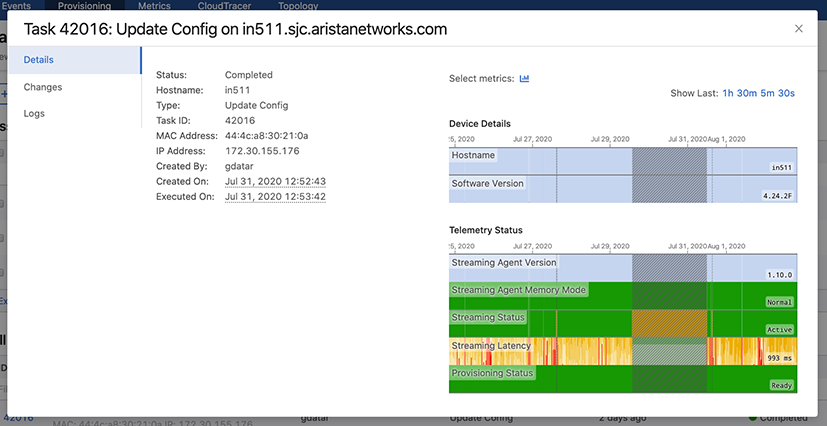The image size is (827, 426).
Task: Show last 5m of metrics
Action: click(767, 93)
